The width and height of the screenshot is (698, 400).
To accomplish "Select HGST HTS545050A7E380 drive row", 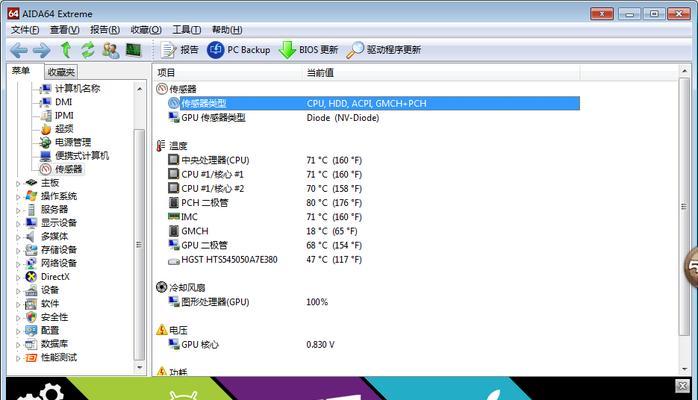I will 373,259.
